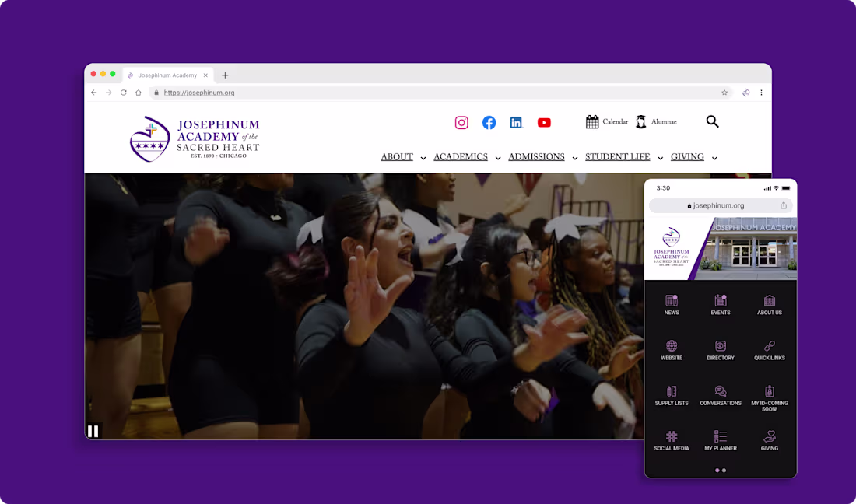
Task: Click the browser home button
Action: click(x=138, y=93)
